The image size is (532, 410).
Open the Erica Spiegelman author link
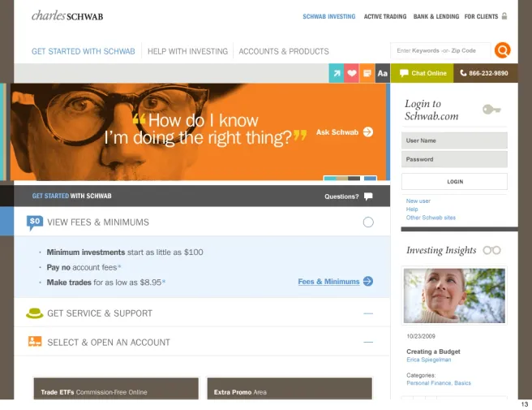click(x=428, y=360)
